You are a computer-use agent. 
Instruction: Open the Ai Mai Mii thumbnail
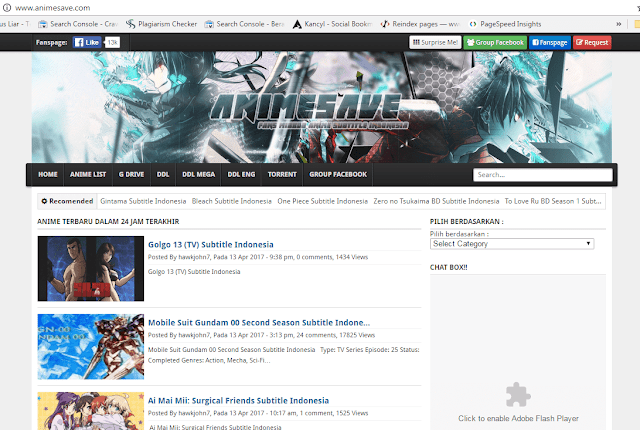pyautogui.click(x=91, y=411)
